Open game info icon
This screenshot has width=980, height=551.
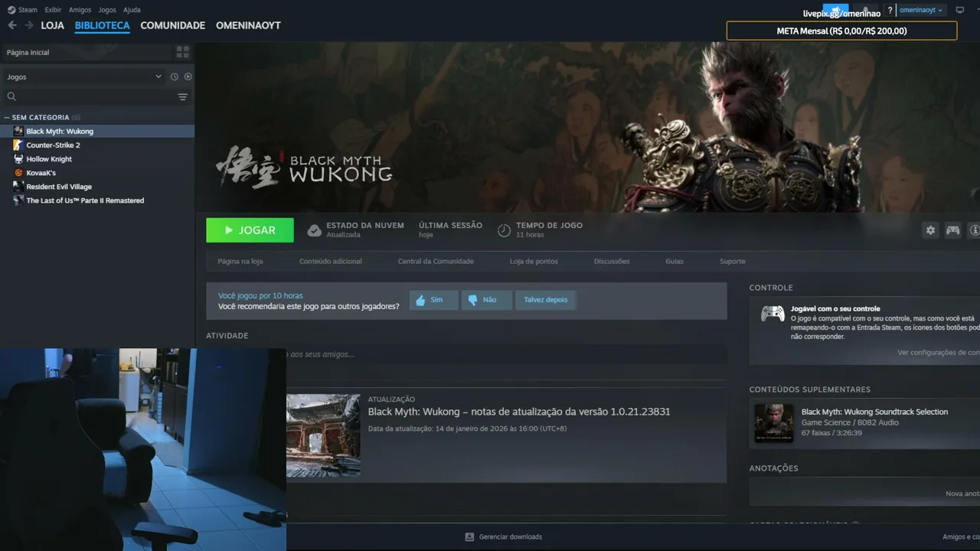coord(975,230)
